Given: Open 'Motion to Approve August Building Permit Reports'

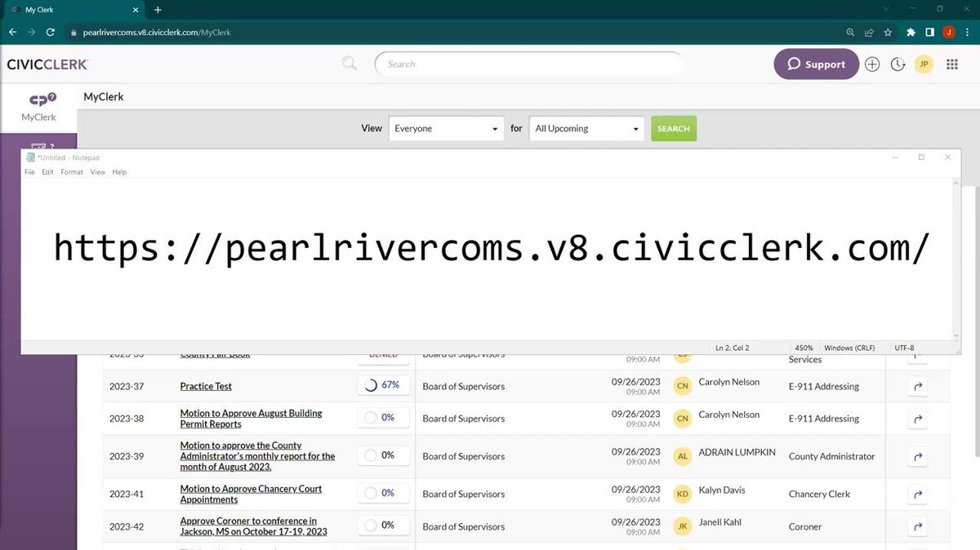Looking at the screenshot, I should (x=251, y=419).
